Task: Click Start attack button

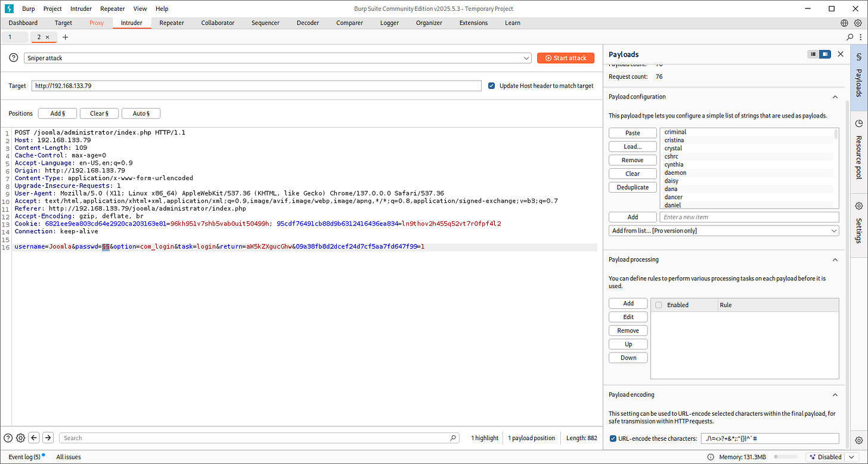Action: pyautogui.click(x=566, y=58)
